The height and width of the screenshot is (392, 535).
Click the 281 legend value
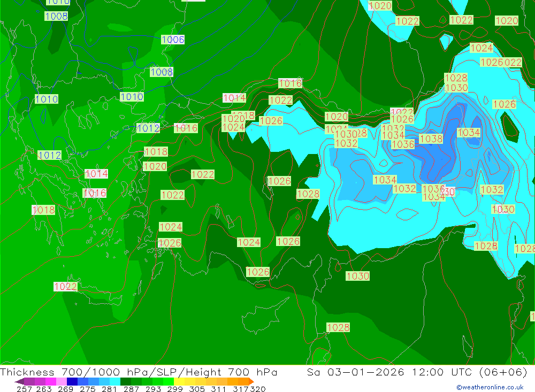point(109,389)
